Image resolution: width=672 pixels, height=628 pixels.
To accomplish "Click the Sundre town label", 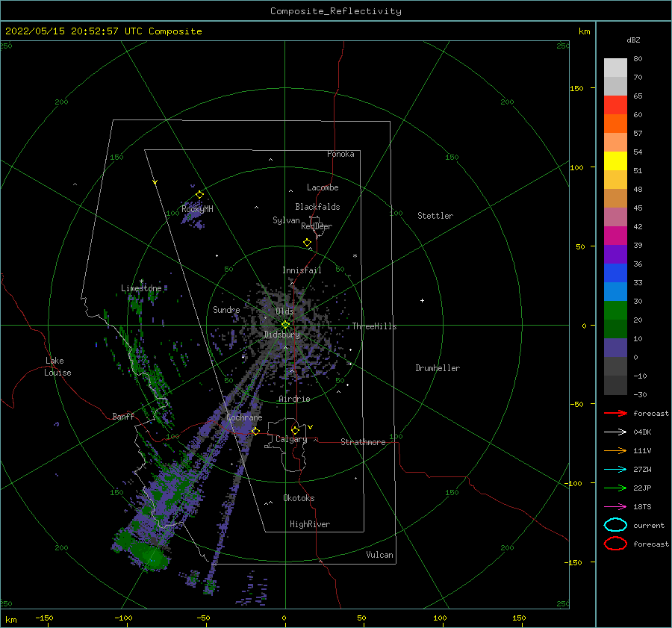I will pyautogui.click(x=226, y=310).
